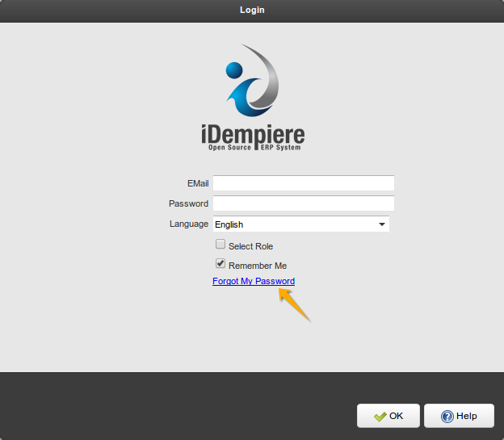Image resolution: width=504 pixels, height=440 pixels.
Task: Click the green checkmark icon on OK
Action: (380, 417)
